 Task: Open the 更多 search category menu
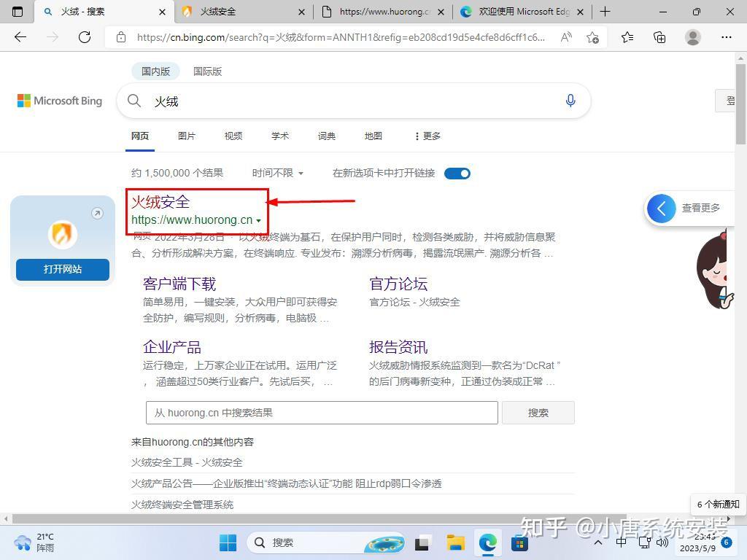pos(427,136)
